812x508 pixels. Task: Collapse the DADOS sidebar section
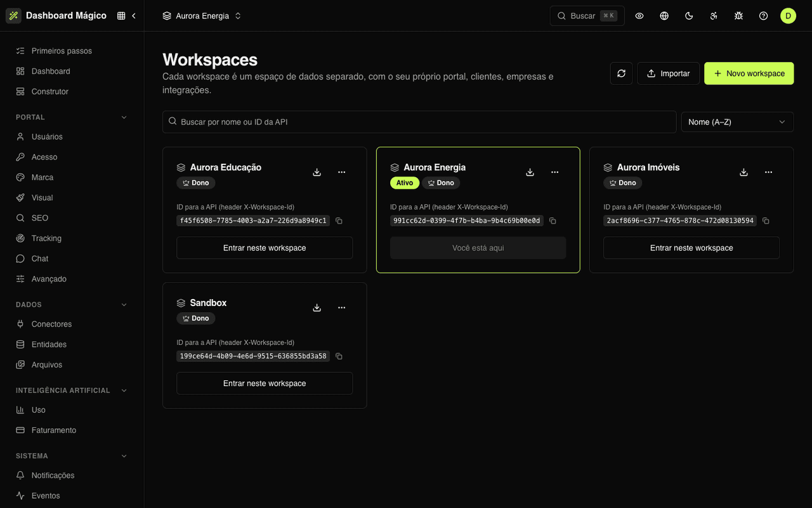point(124,305)
